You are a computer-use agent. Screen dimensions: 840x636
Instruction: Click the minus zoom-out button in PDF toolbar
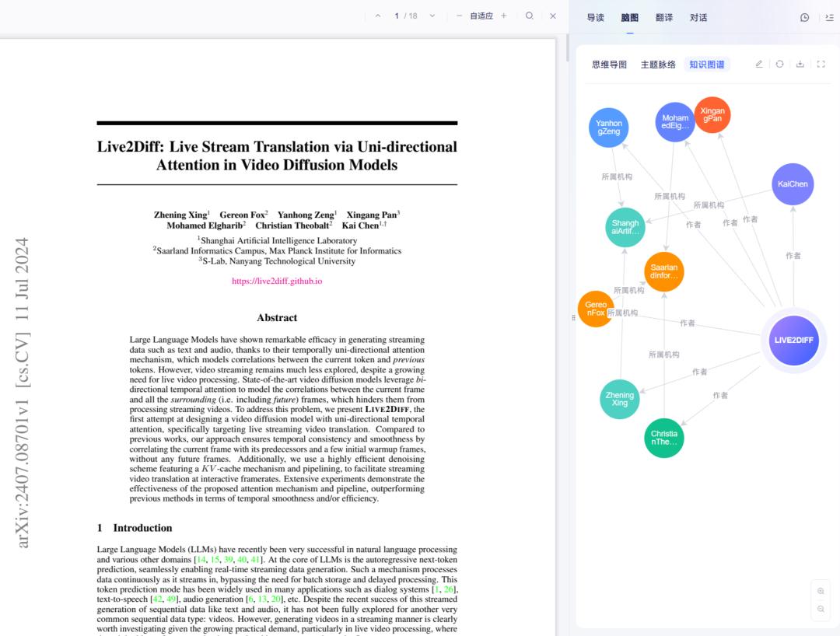point(459,16)
